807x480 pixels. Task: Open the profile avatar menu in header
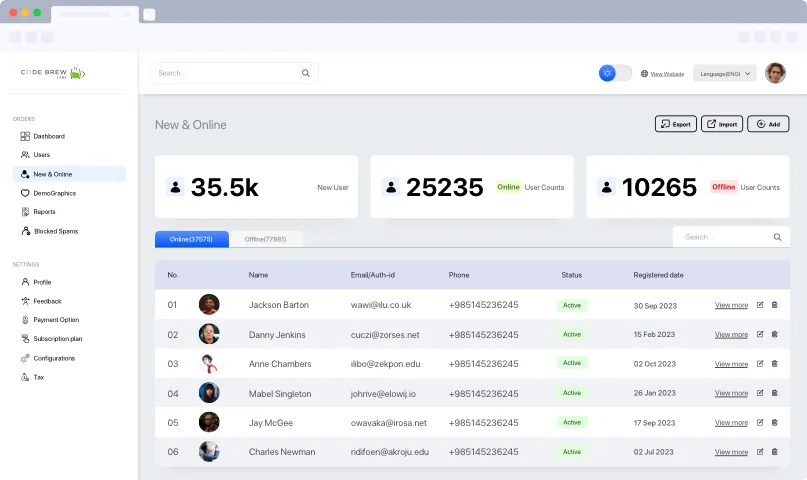tap(775, 73)
